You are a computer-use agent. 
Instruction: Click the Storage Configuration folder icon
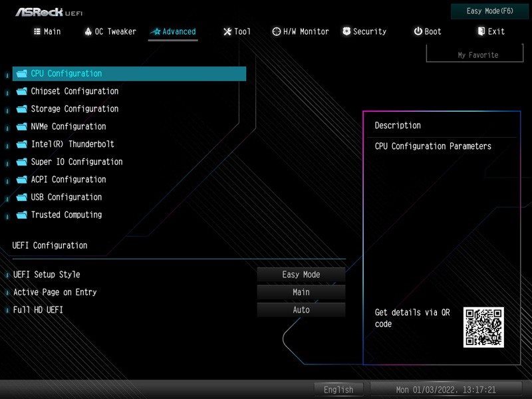pos(21,109)
